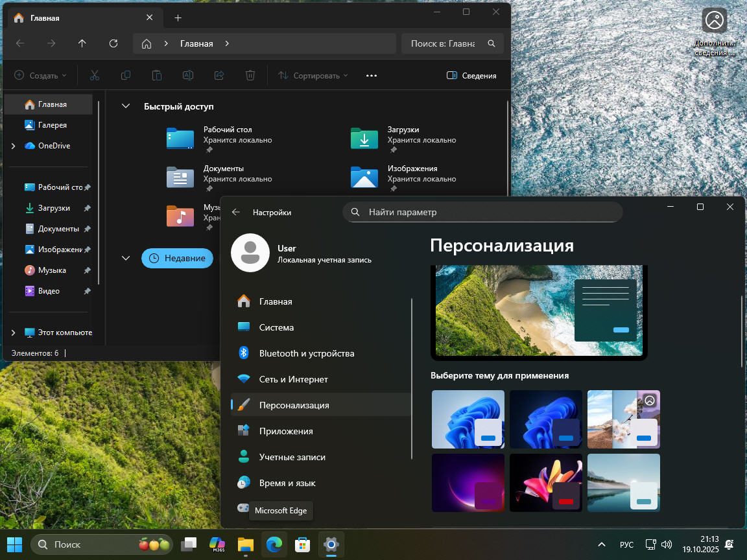Viewport: 747px width, 560px height.
Task: Apply the dark Windows bloom theme thumbnail
Action: point(545,419)
